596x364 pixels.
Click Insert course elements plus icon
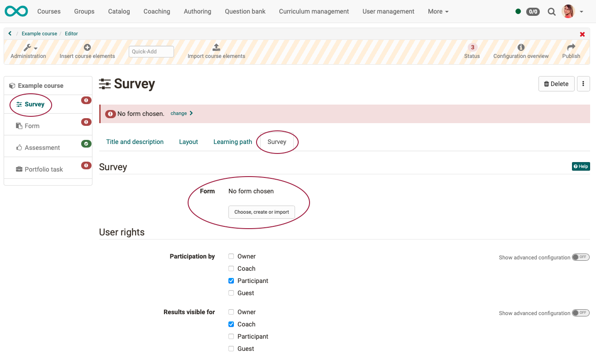point(87,47)
